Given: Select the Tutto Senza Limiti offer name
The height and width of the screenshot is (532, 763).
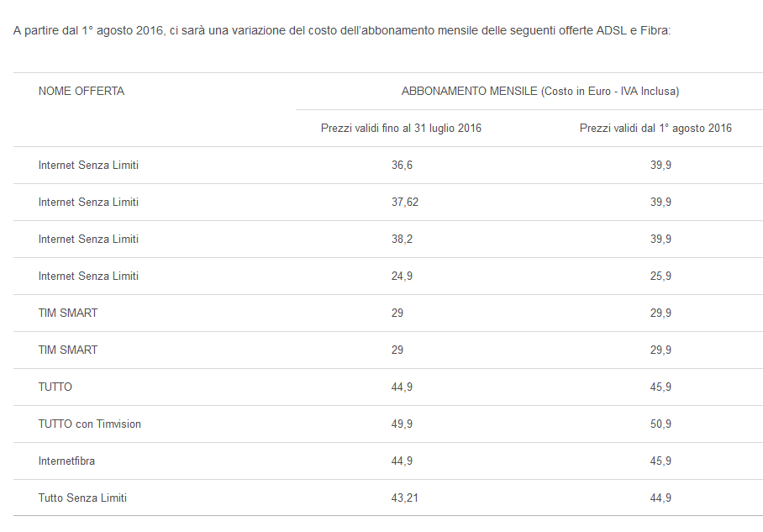Looking at the screenshot, I should (82, 498).
